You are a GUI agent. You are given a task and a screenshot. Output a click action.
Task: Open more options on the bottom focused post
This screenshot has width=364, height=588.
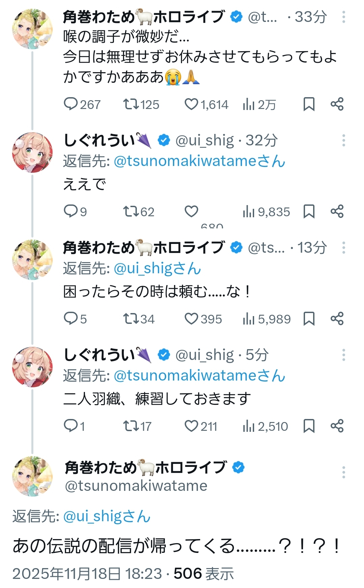click(x=343, y=472)
